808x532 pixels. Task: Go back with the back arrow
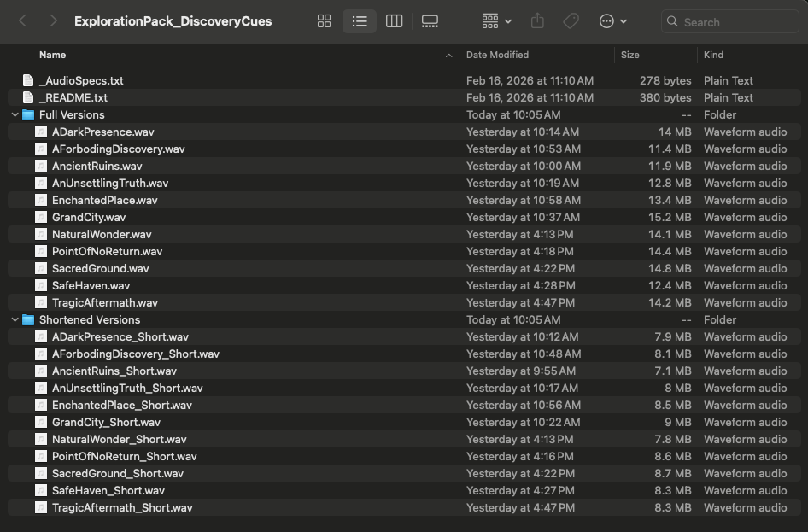(23, 21)
